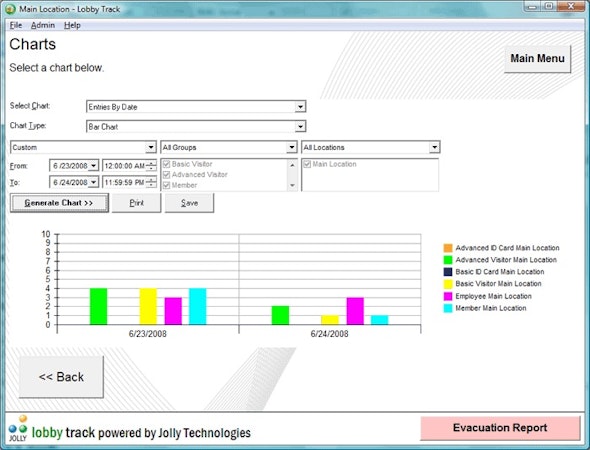
Task: Toggle the Advanced Visitor checkbox
Action: [x=167, y=175]
